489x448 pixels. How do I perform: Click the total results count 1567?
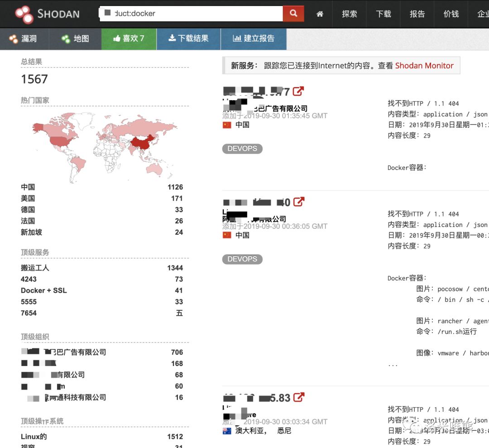coord(34,79)
